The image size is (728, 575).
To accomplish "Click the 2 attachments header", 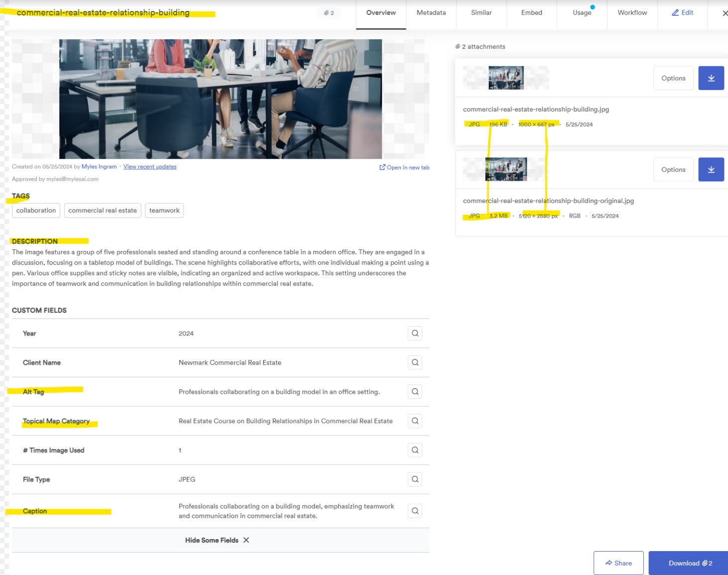I will pyautogui.click(x=480, y=47).
